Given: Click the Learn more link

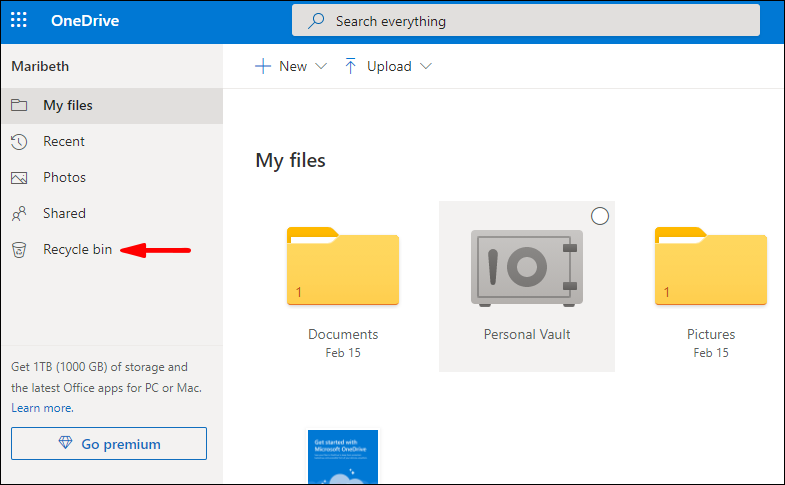Looking at the screenshot, I should coord(42,408).
